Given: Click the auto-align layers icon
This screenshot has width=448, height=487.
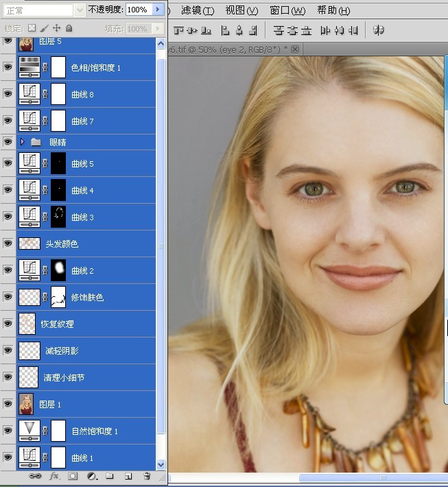Looking at the screenshot, I should pos(378,30).
